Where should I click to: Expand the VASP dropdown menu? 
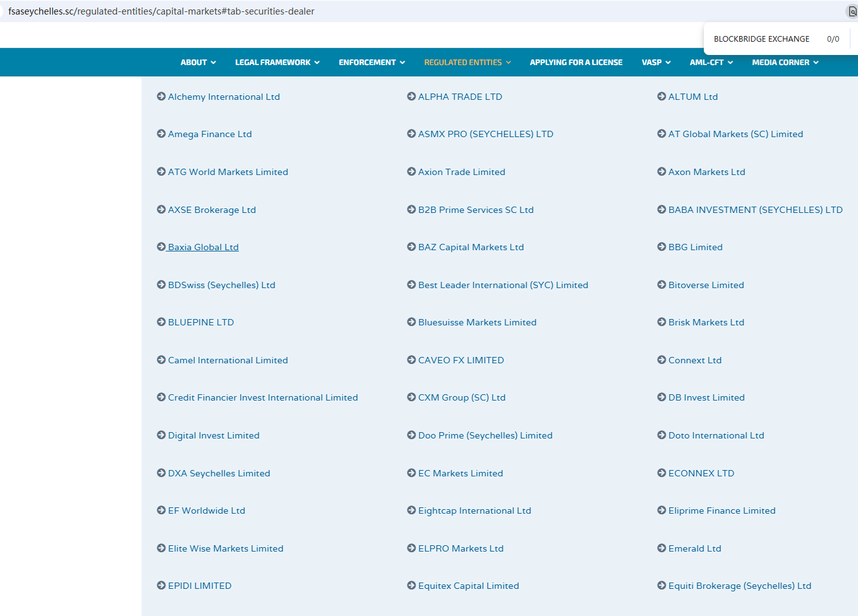coord(656,63)
